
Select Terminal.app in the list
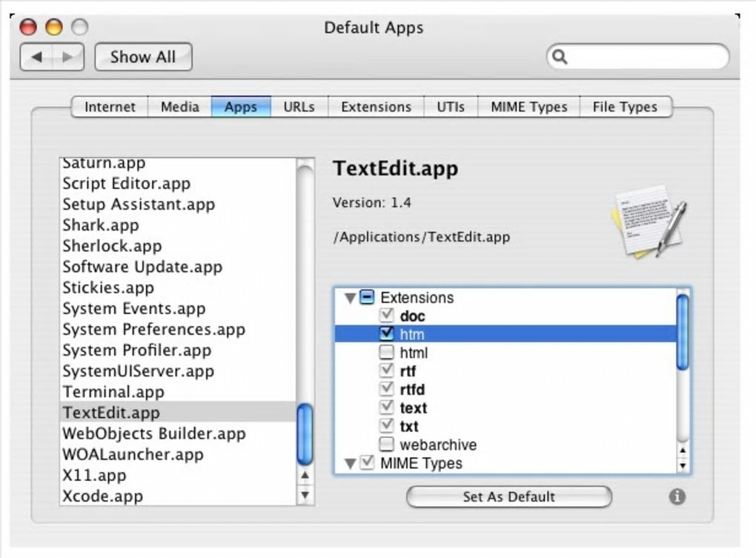[177, 392]
